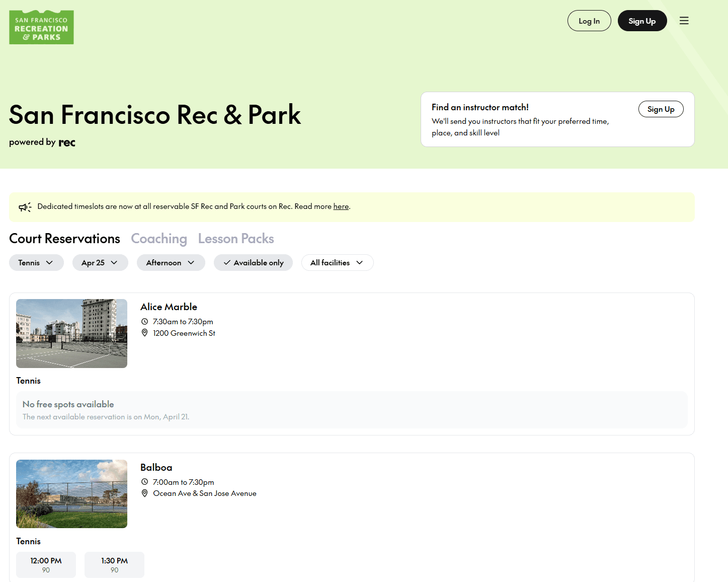Expand the Tennis sport dropdown

pyautogui.click(x=36, y=263)
